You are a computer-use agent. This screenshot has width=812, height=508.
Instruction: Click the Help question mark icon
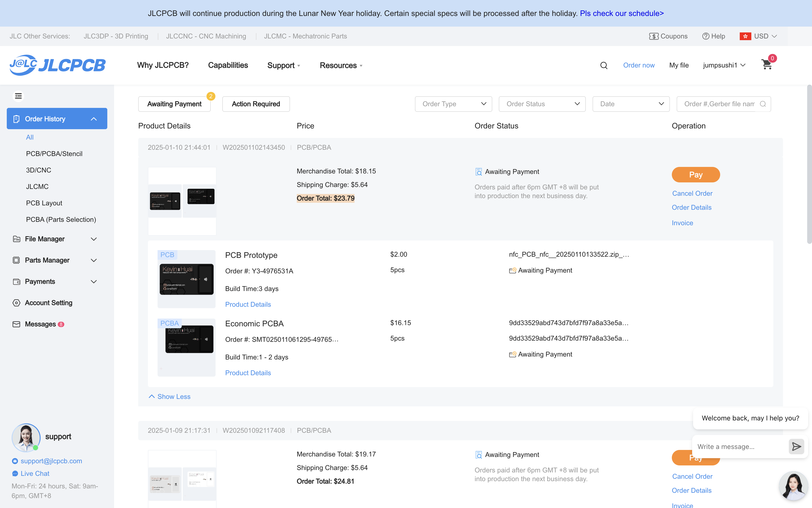coord(706,36)
